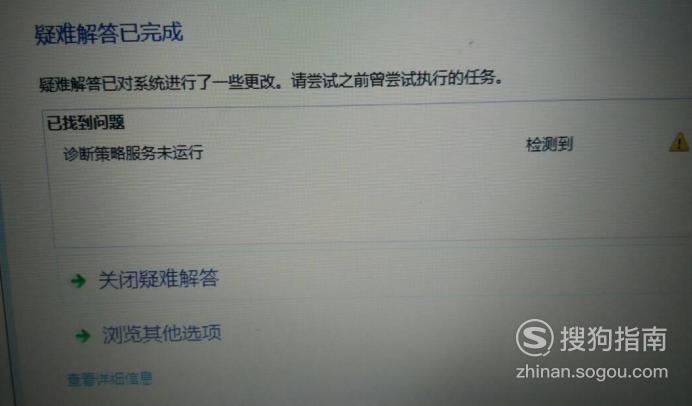The width and height of the screenshot is (692, 406).
Task: Click the 已找到问题 section header
Action: pyautogui.click(x=86, y=122)
